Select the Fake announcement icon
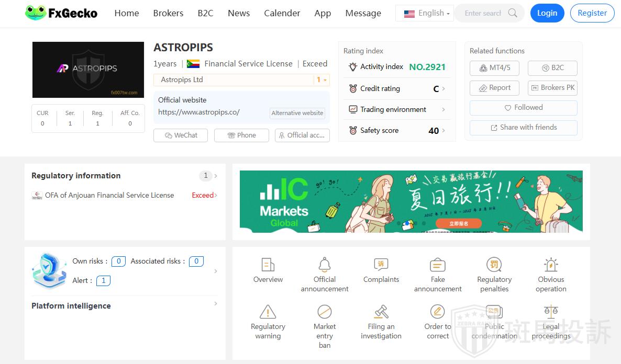The width and height of the screenshot is (621, 364). (438, 265)
